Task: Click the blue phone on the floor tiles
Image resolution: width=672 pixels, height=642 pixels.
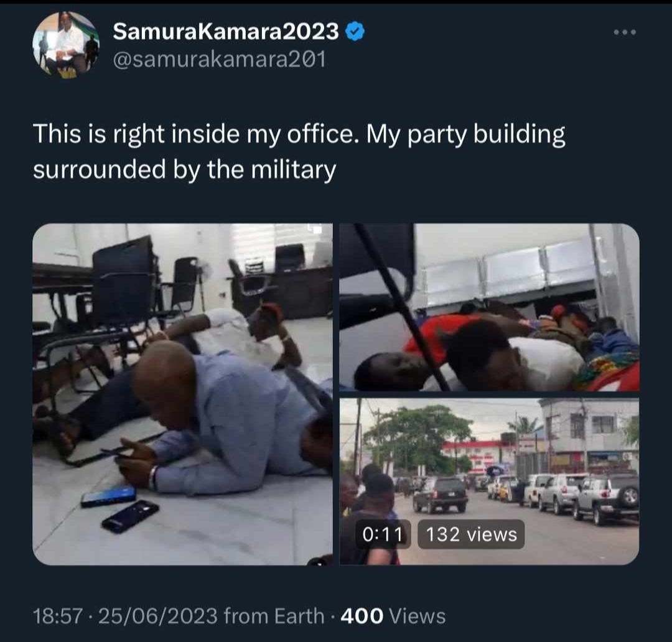Action: tap(108, 496)
